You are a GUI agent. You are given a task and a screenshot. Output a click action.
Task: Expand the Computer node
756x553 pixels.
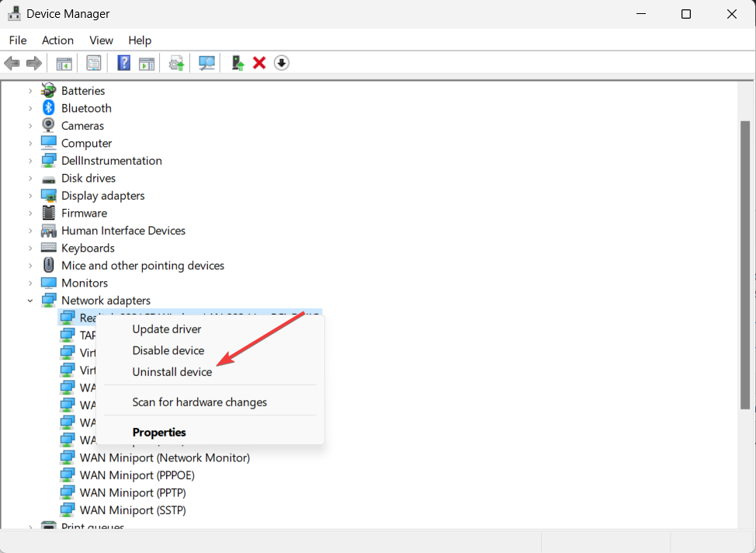[30, 144]
